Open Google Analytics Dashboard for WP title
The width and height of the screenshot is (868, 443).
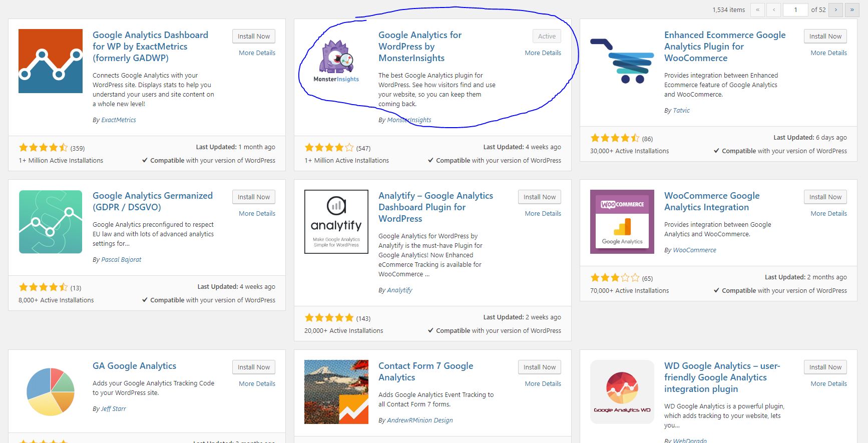(150, 46)
